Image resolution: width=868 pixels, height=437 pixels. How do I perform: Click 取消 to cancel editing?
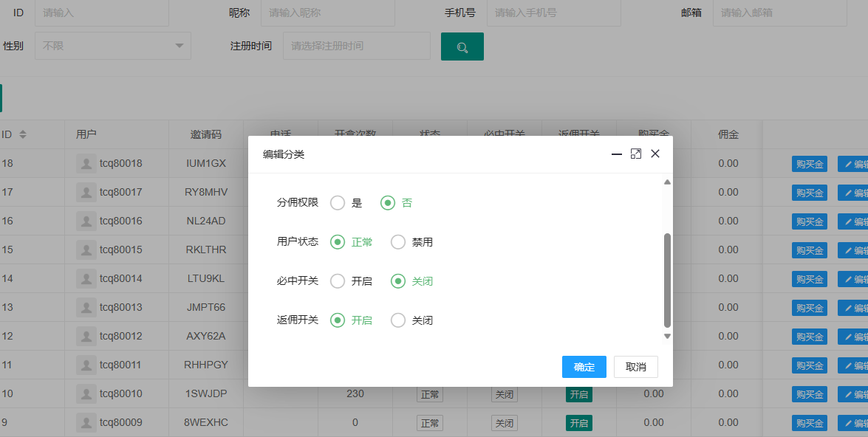tap(635, 367)
